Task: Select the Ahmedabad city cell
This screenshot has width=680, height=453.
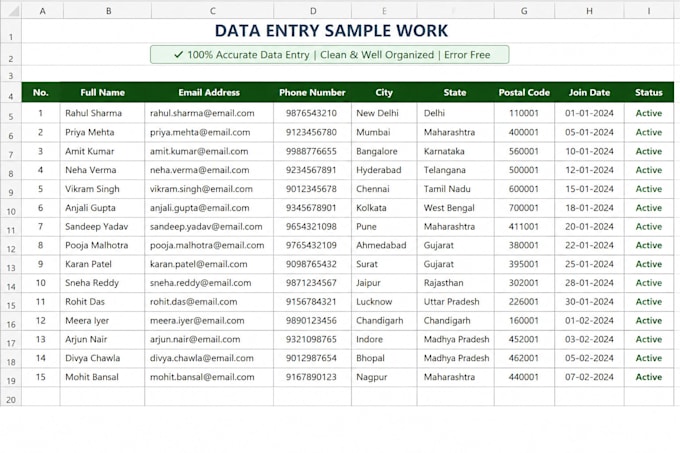Action: coord(384,245)
